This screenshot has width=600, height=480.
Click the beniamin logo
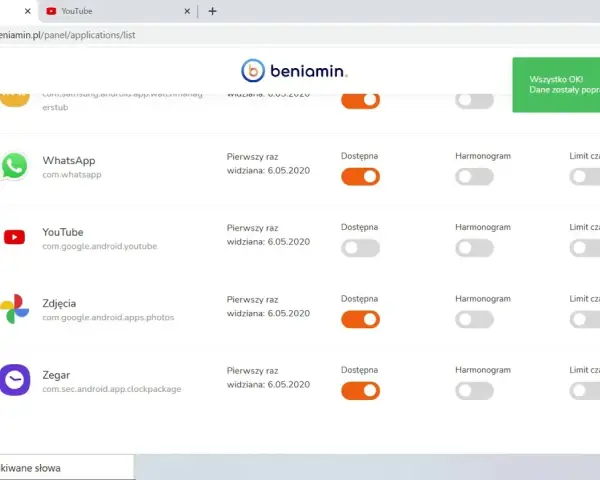(x=294, y=70)
